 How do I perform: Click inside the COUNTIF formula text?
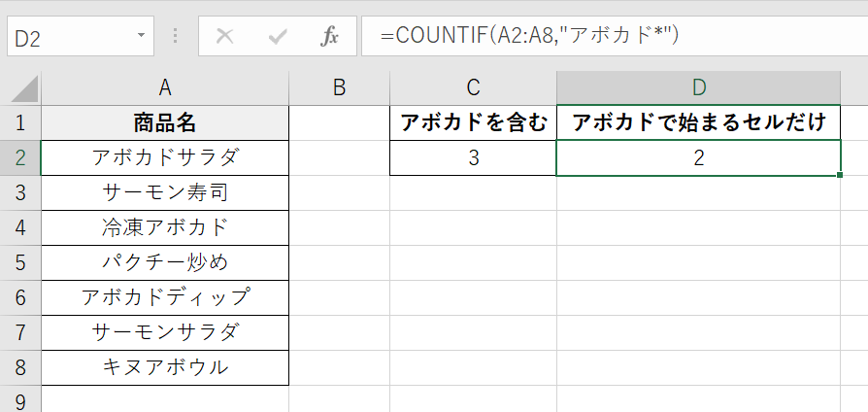tap(529, 36)
